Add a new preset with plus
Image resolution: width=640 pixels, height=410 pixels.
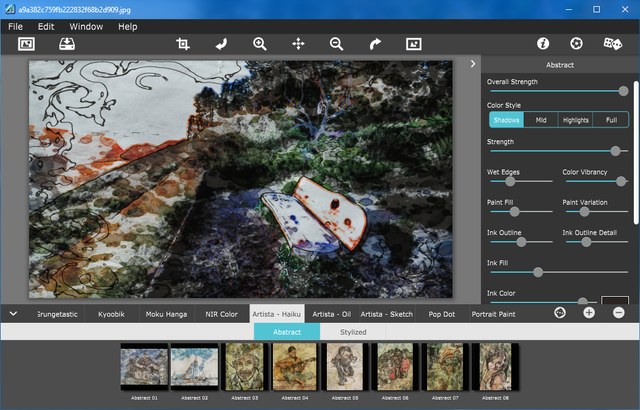tap(589, 313)
